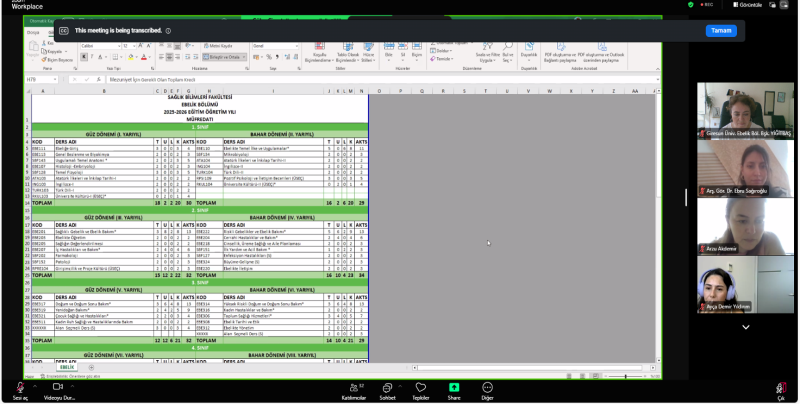Open the Katılımcılar participants panel

pos(354,391)
